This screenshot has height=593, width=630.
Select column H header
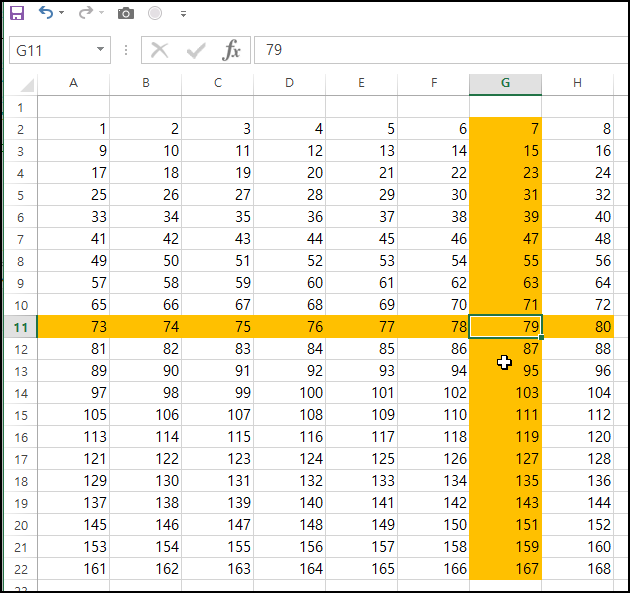[x=577, y=84]
